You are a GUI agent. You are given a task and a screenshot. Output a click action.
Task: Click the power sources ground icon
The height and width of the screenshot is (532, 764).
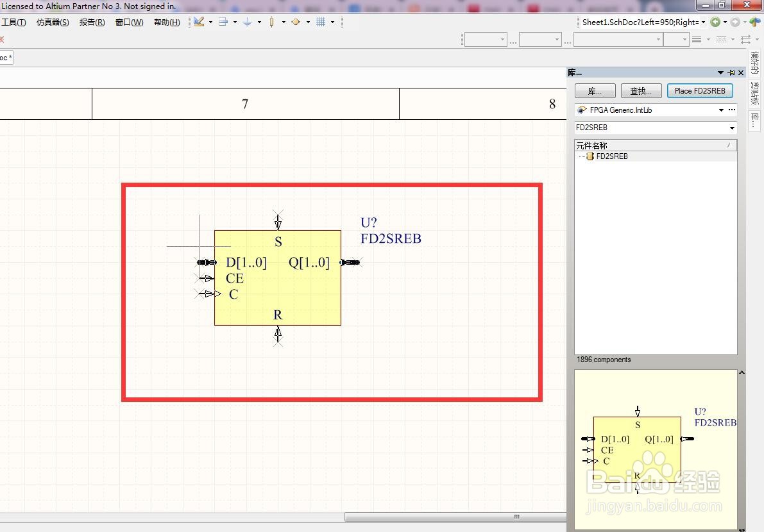pos(247,22)
